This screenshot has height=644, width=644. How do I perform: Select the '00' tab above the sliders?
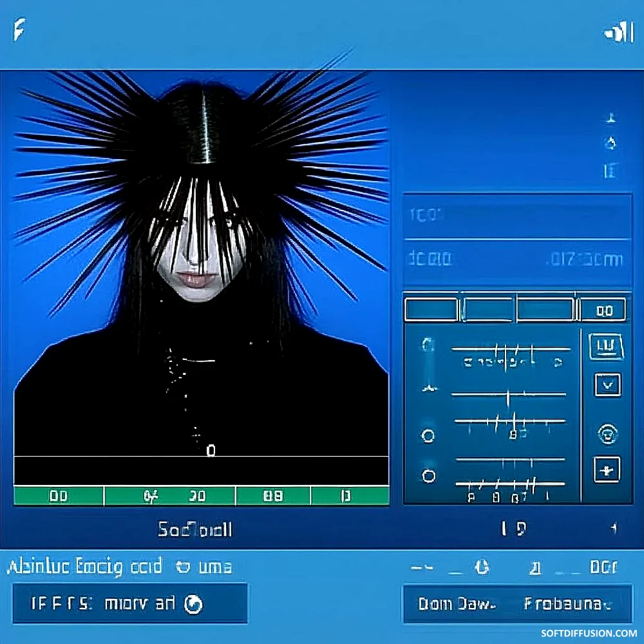(x=603, y=310)
